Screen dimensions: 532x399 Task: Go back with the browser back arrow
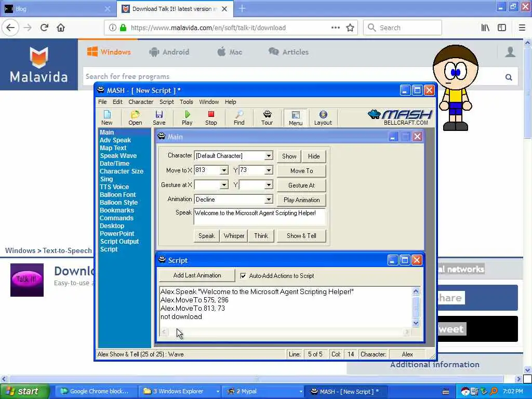point(10,28)
